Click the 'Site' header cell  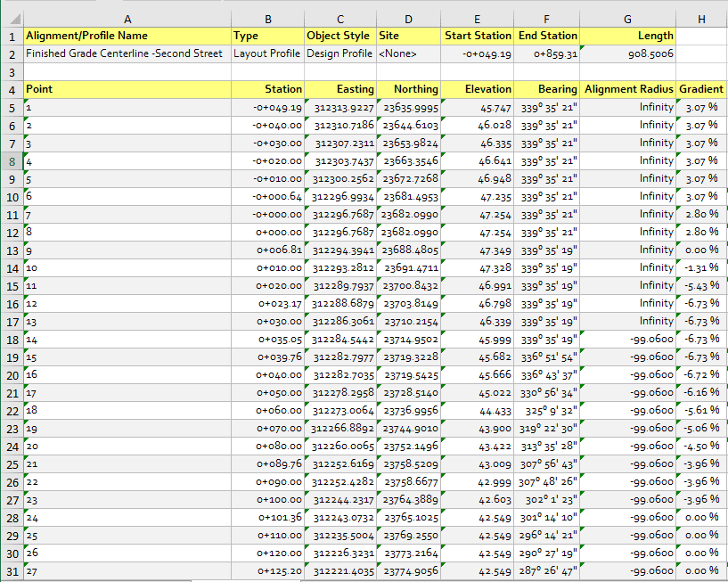pyautogui.click(x=408, y=37)
